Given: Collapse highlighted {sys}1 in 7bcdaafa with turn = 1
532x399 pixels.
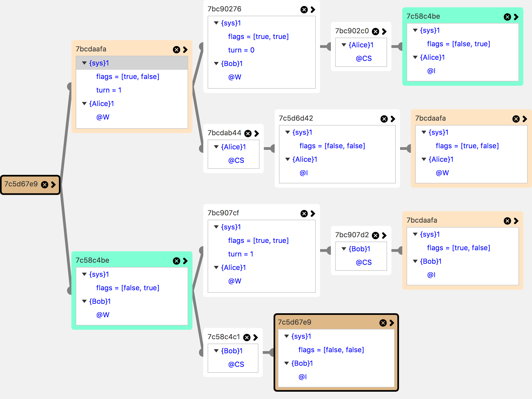Looking at the screenshot, I should (84, 63).
